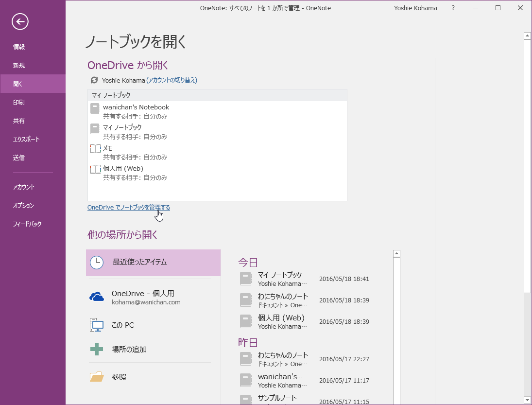The height and width of the screenshot is (405, 532).
Task: Select 開く in the sidebar
Action: 33,84
